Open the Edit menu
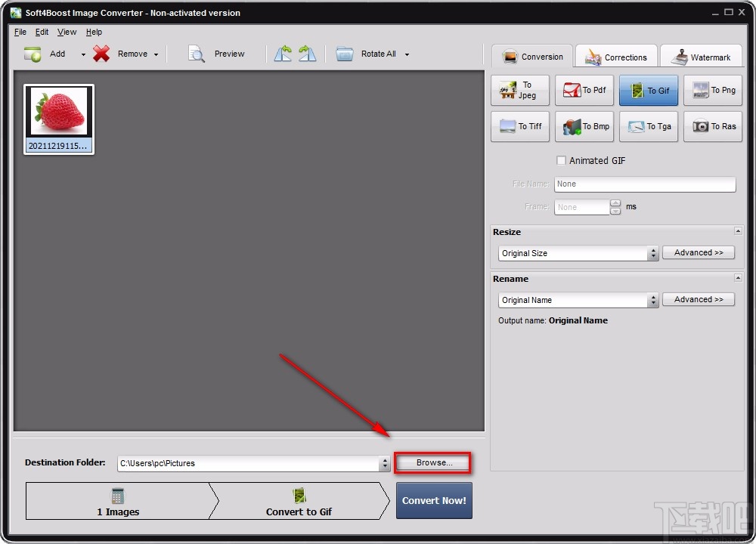The height and width of the screenshot is (544, 756). point(42,32)
